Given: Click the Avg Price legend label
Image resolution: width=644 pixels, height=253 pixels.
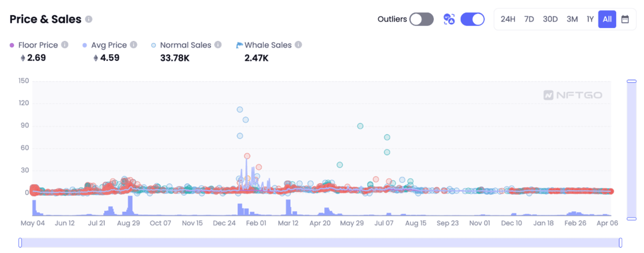Looking at the screenshot, I should (x=109, y=45).
